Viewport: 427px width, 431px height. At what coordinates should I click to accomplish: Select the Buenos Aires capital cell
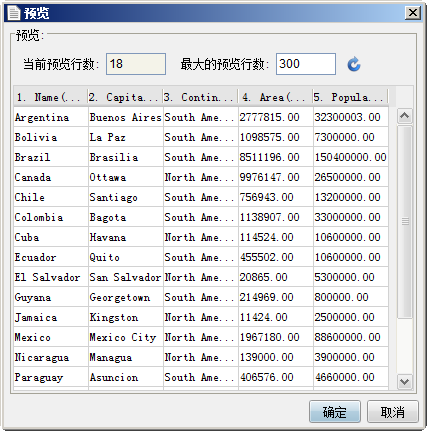tap(126, 117)
